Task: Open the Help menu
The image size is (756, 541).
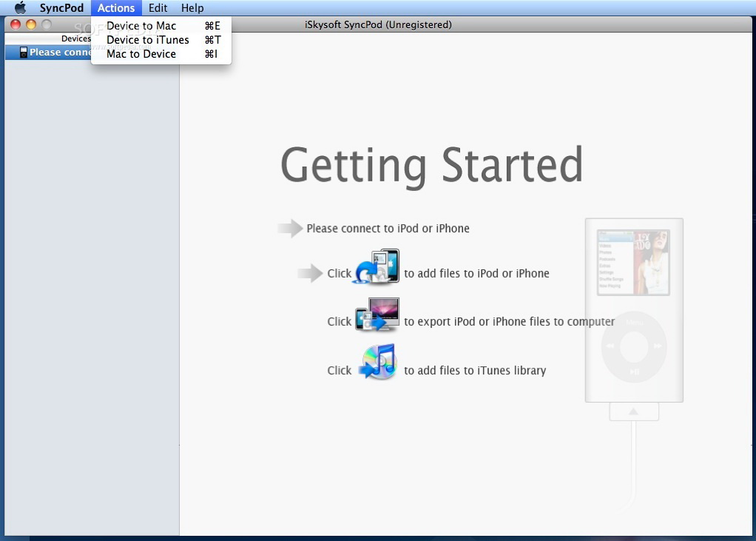Action: point(192,7)
